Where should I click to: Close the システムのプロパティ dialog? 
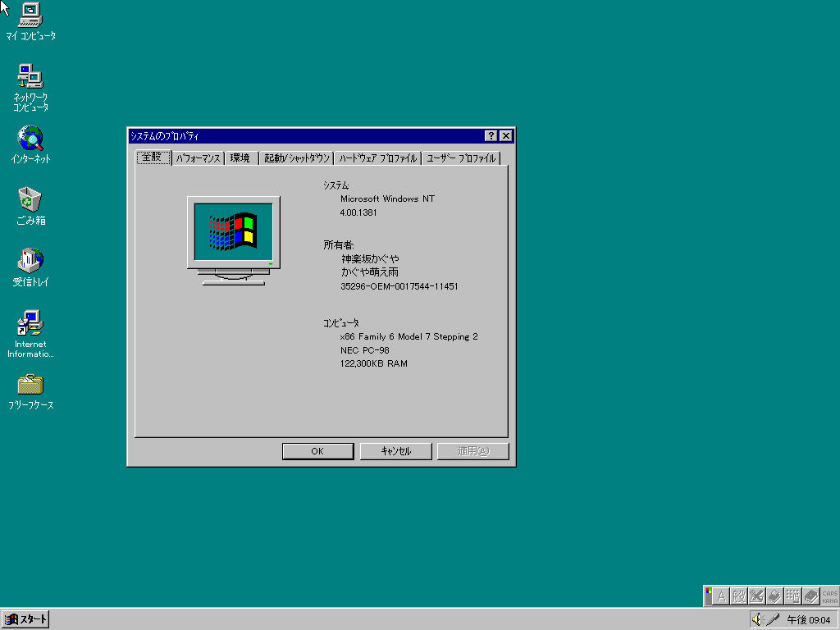click(505, 136)
